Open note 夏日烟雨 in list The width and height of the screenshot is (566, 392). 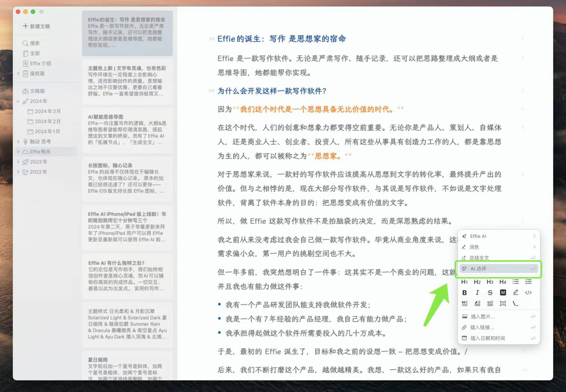tap(127, 366)
